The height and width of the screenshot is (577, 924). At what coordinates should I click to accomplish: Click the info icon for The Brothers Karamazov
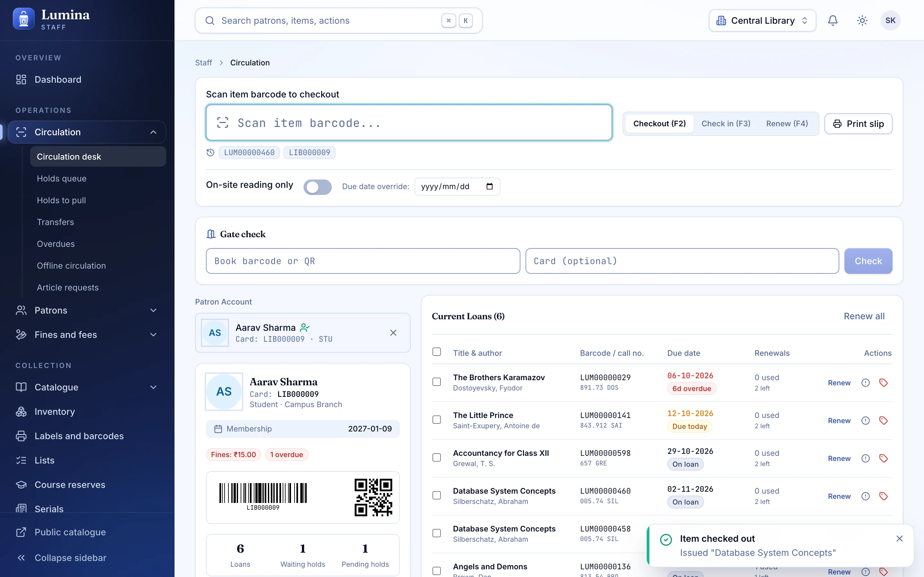pos(866,383)
